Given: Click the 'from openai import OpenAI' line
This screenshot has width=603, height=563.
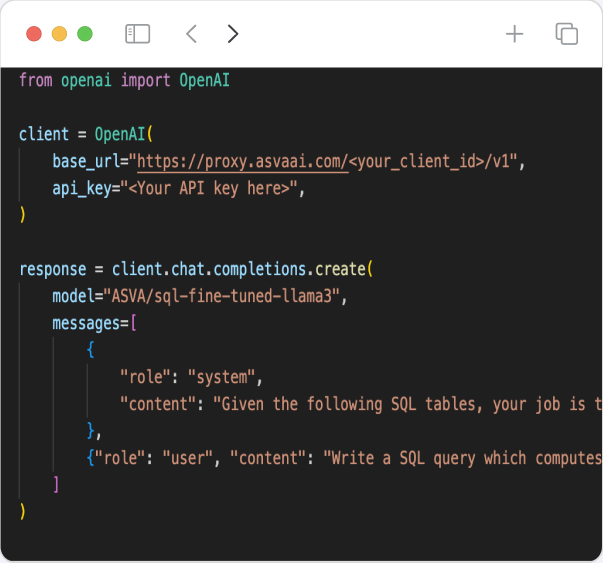Looking at the screenshot, I should (x=124, y=80).
